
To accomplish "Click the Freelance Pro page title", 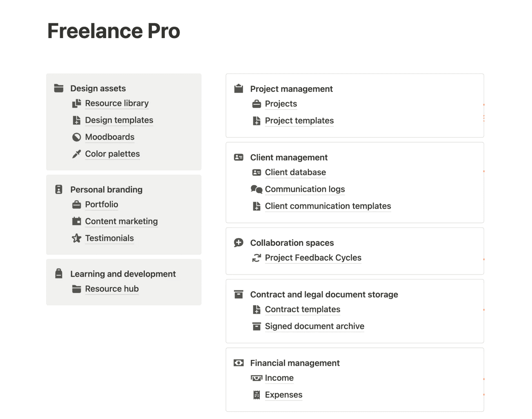I will coord(114,31).
